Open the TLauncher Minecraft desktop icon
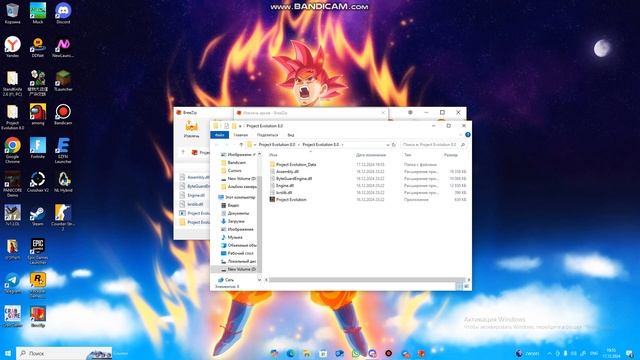 click(x=63, y=80)
